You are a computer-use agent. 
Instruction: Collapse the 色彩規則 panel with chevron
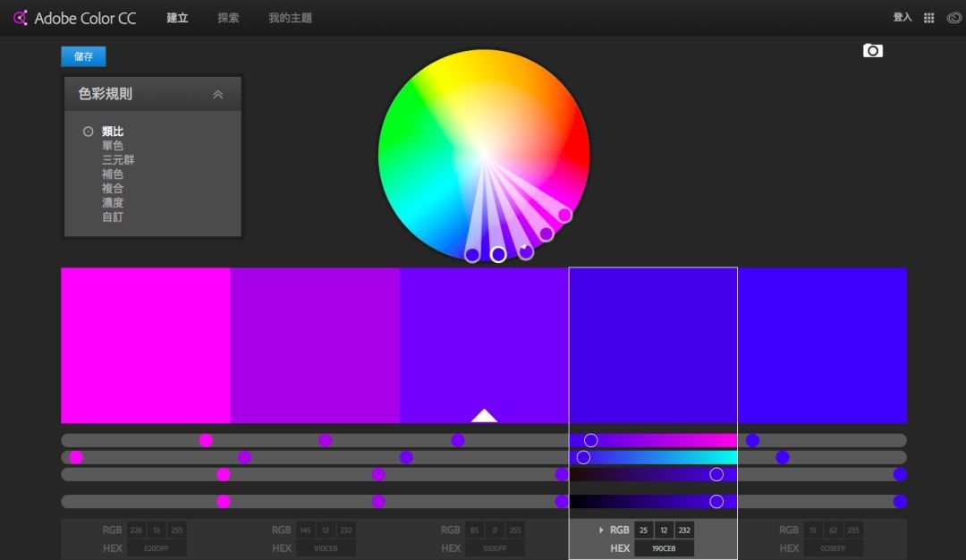click(x=217, y=94)
